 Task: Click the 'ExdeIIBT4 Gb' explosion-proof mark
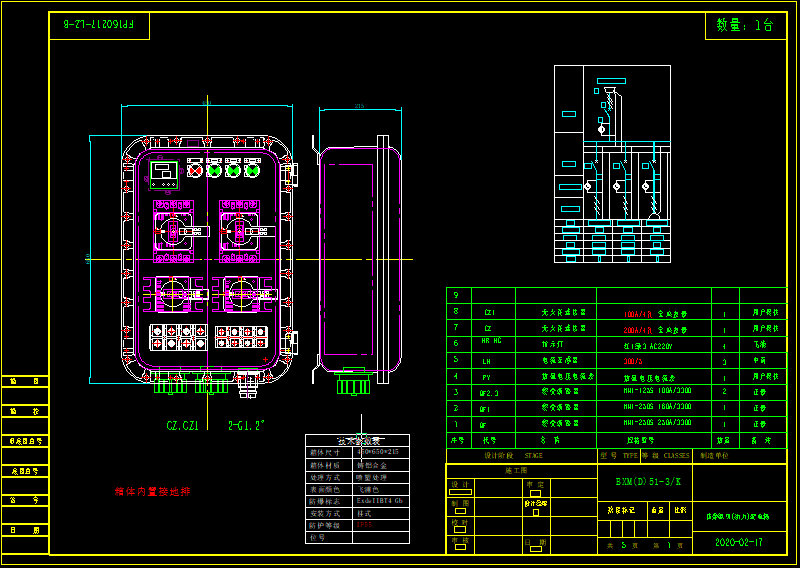(x=380, y=502)
